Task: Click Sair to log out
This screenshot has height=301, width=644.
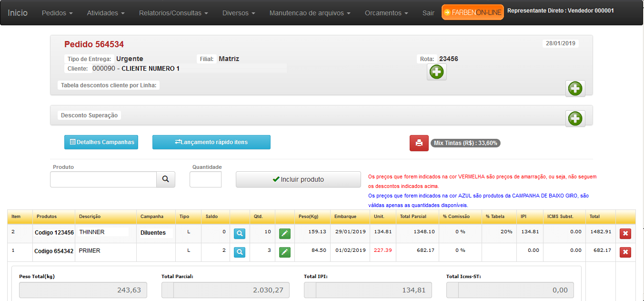Action: [428, 13]
